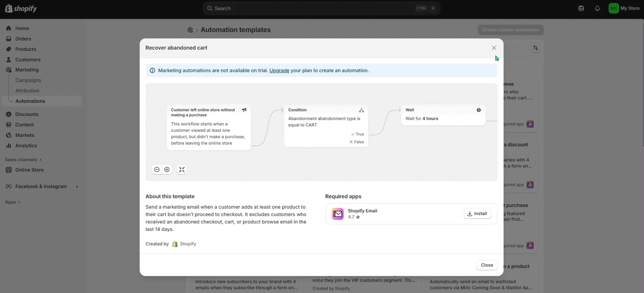This screenshot has width=644, height=293.
Task: Click the Orders inbox icon
Action: pyautogui.click(x=8, y=39)
